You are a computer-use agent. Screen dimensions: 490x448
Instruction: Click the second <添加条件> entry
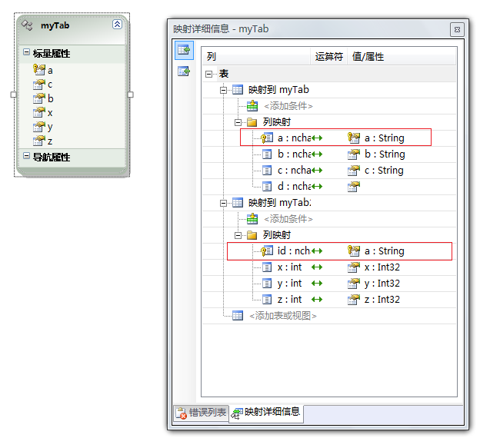tap(288, 219)
